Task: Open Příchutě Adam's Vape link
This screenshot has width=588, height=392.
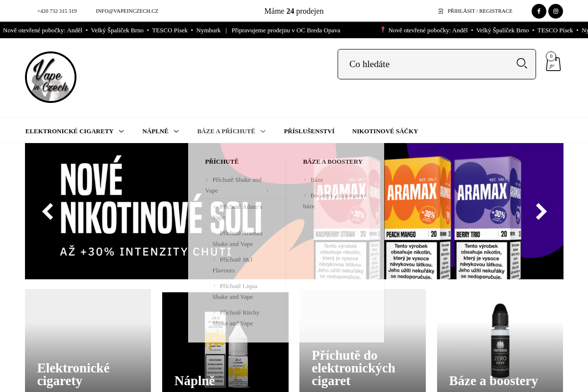Action: (x=238, y=212)
